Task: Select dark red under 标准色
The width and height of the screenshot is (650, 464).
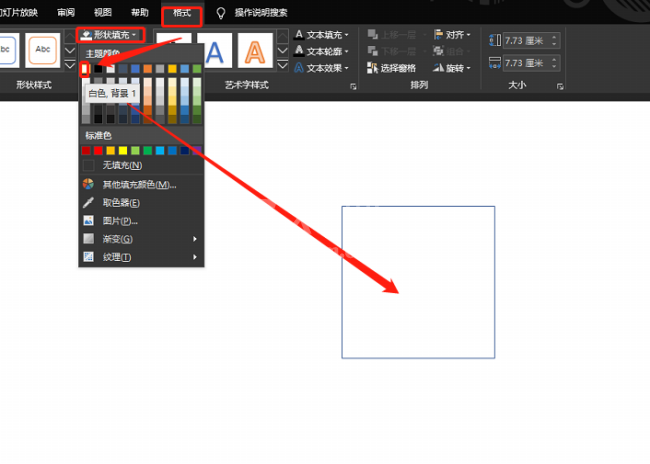Action: coord(86,151)
